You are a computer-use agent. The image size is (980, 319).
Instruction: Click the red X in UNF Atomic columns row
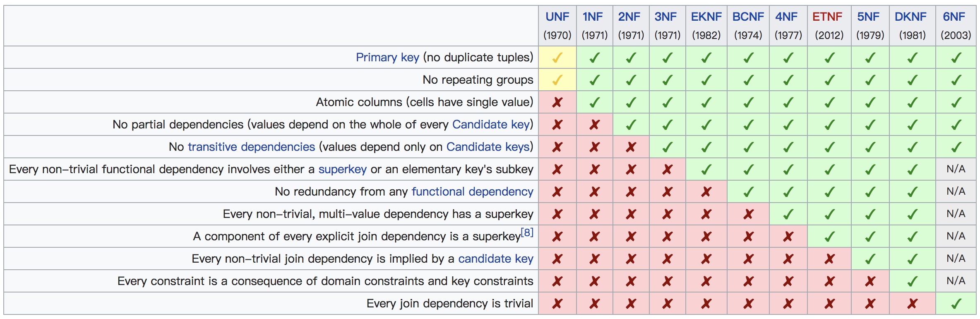point(557,102)
